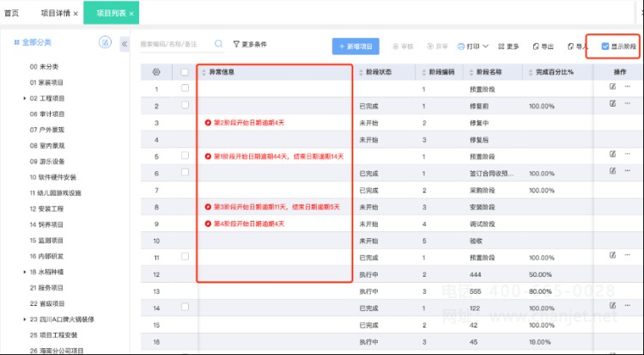Select the 16 内部研发 category
This screenshot has height=355, width=644.
pos(46,256)
